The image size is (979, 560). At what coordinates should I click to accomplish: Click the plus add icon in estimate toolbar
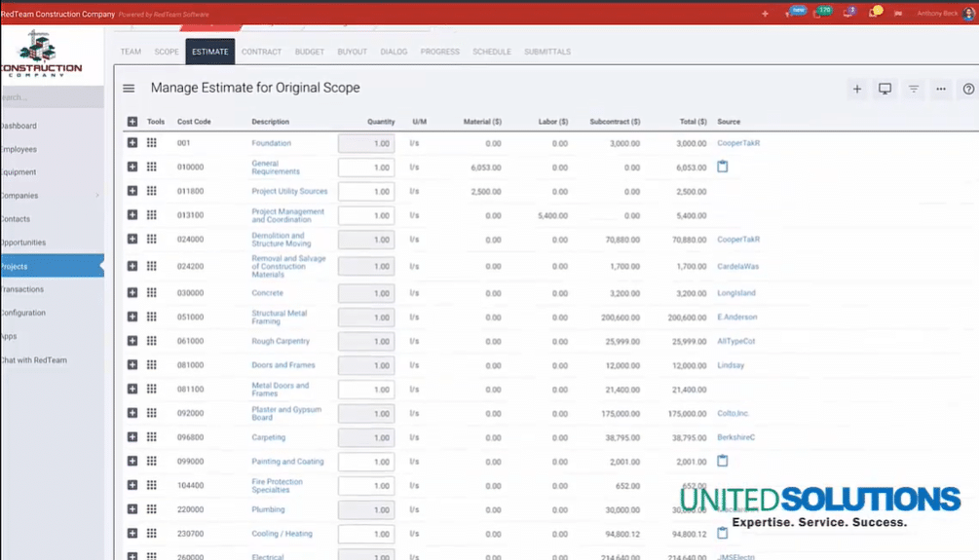pos(856,90)
